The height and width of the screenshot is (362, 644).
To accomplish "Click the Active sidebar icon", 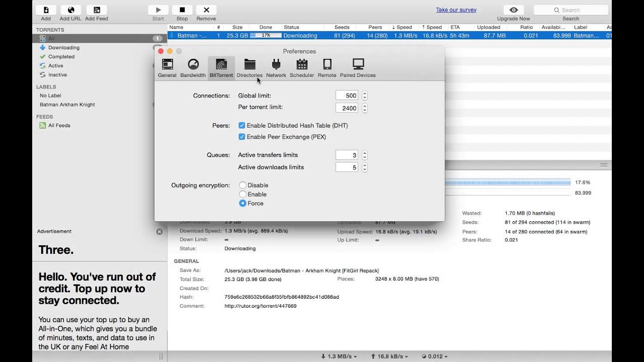I will (43, 66).
